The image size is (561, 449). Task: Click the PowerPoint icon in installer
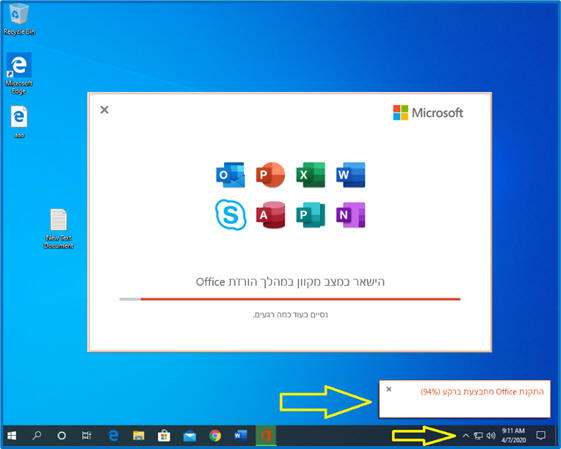tap(270, 175)
